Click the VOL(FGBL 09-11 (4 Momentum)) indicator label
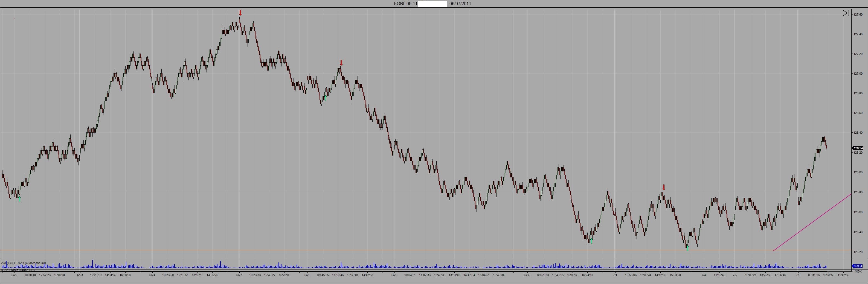868x284 pixels. point(23,263)
